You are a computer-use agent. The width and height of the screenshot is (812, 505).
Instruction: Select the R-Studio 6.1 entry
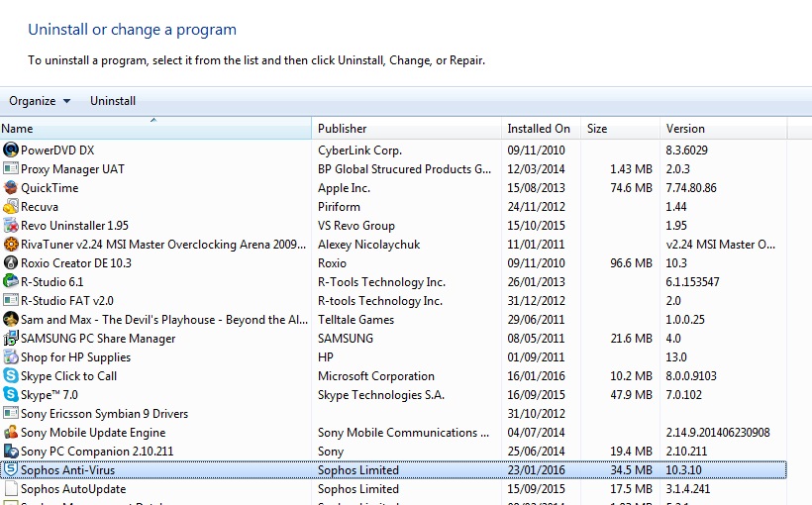[51, 282]
